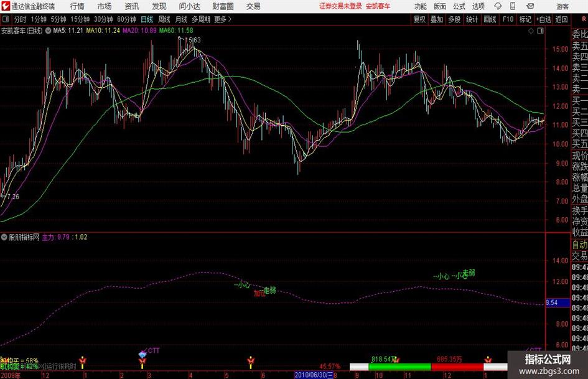Add stock via +自选 button

543,19
